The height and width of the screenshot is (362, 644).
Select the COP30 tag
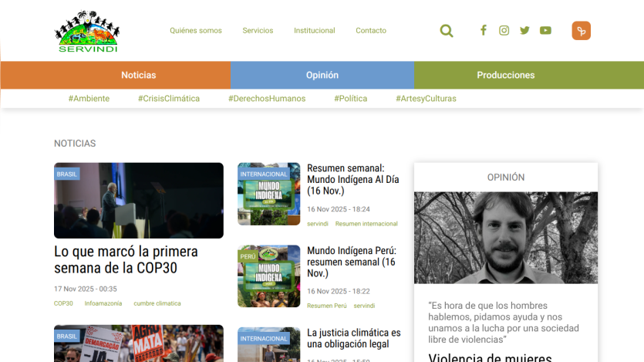pos(63,303)
